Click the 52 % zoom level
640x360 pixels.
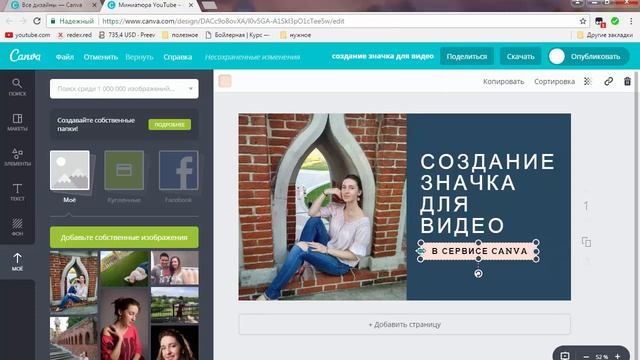(602, 357)
